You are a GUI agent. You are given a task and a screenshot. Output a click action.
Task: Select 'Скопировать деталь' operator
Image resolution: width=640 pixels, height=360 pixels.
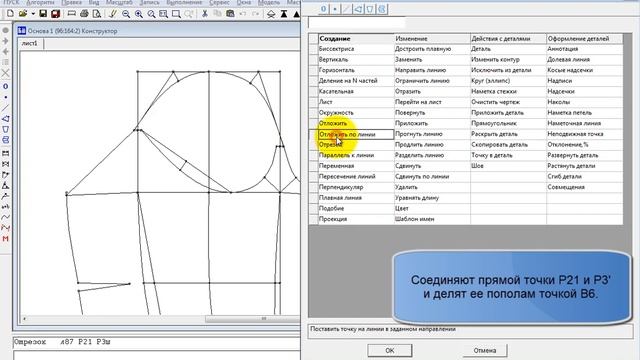tap(508, 144)
